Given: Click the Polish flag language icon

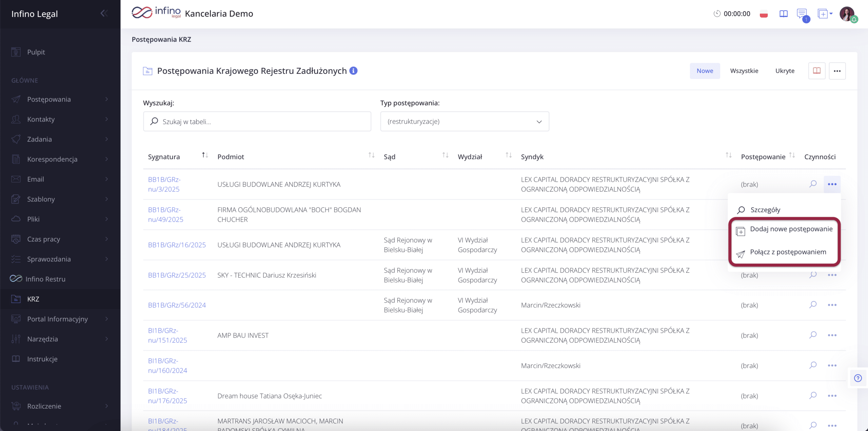Looking at the screenshot, I should (x=764, y=14).
